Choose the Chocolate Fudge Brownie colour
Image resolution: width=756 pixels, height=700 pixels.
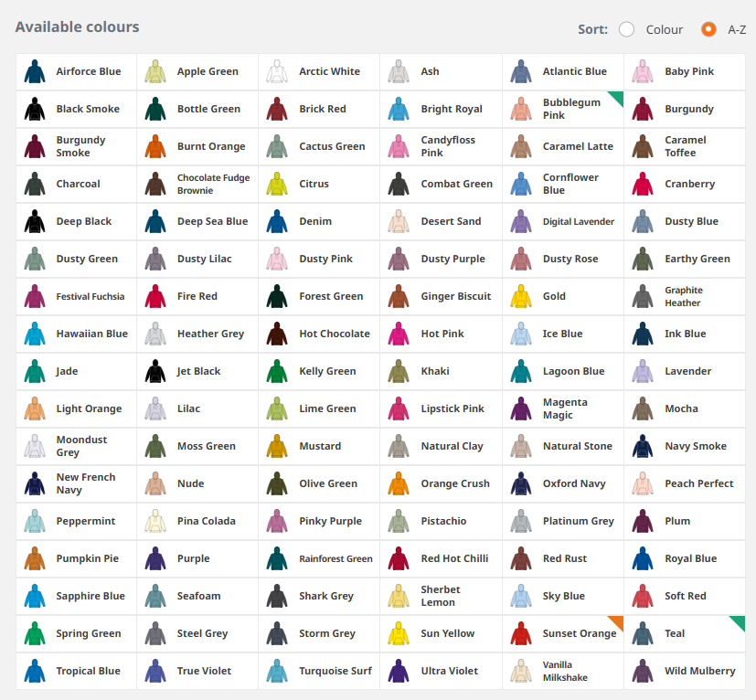click(197, 184)
